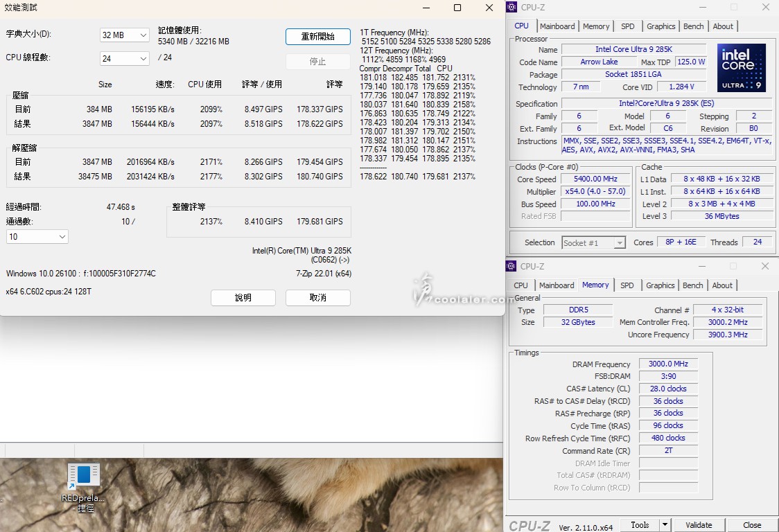Click the 重新開始 restart button
779x532 pixels.
click(x=318, y=36)
